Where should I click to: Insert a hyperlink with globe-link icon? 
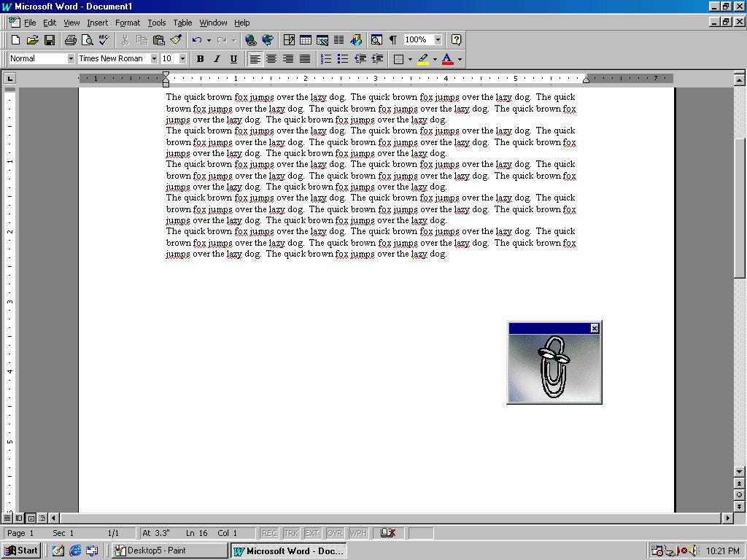click(x=251, y=40)
